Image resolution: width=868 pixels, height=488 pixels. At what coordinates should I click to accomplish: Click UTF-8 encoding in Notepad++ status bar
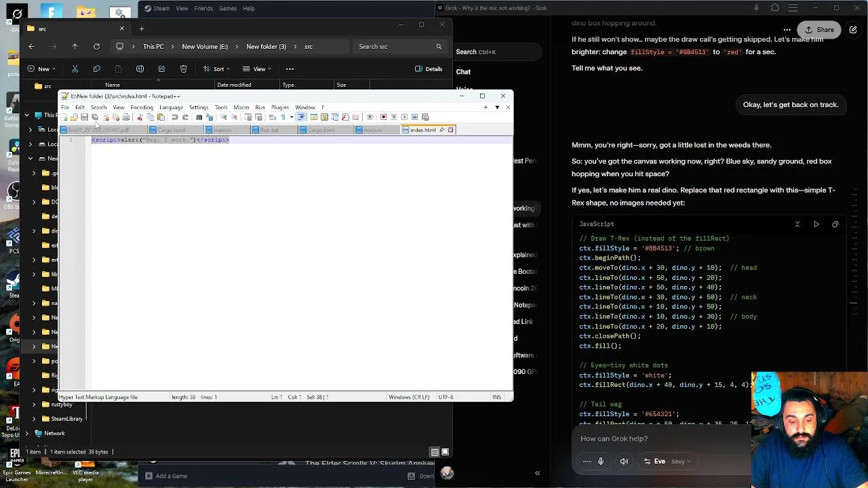point(446,397)
